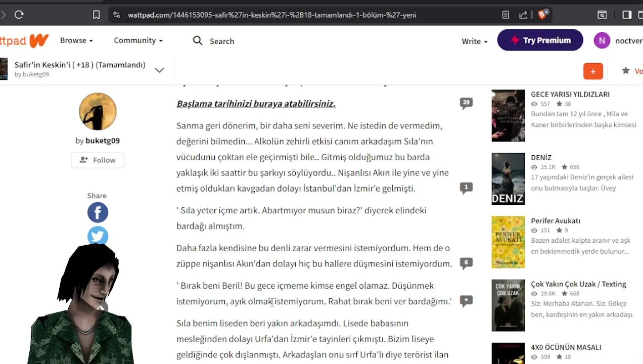Open the DENİZ story title
Screen dimensions: 643x364
point(541,157)
